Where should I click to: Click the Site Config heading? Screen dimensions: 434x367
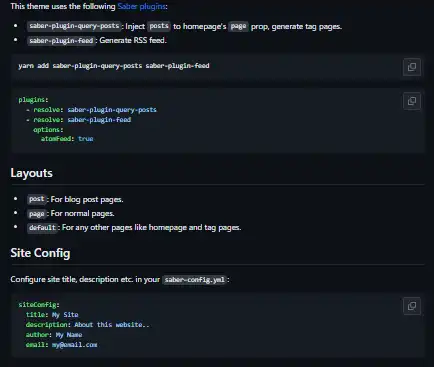(x=40, y=253)
